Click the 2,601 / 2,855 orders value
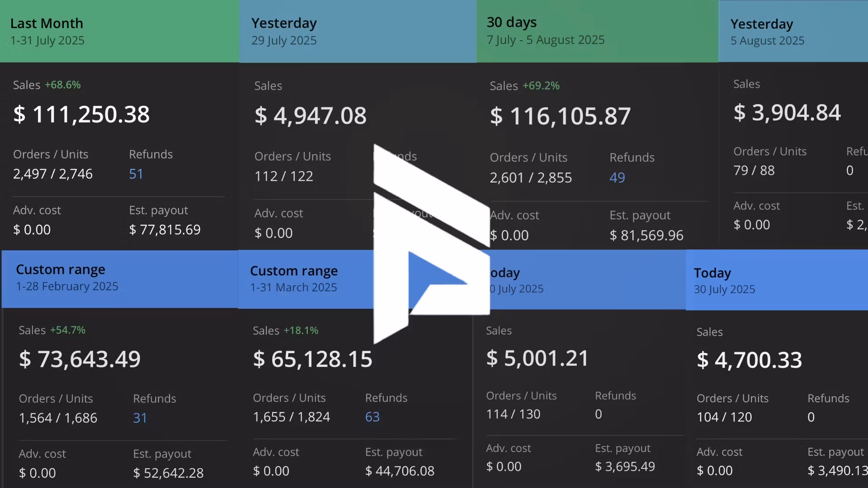This screenshot has width=868, height=488. (531, 178)
